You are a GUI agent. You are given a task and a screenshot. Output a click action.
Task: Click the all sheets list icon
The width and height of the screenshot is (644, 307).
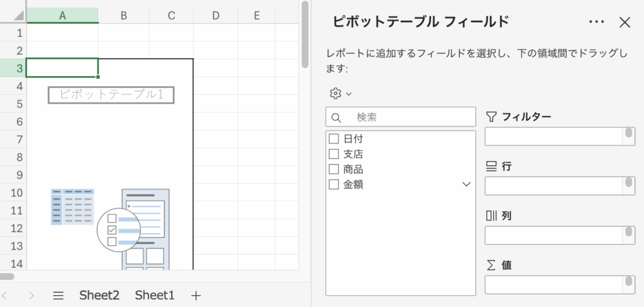58,295
